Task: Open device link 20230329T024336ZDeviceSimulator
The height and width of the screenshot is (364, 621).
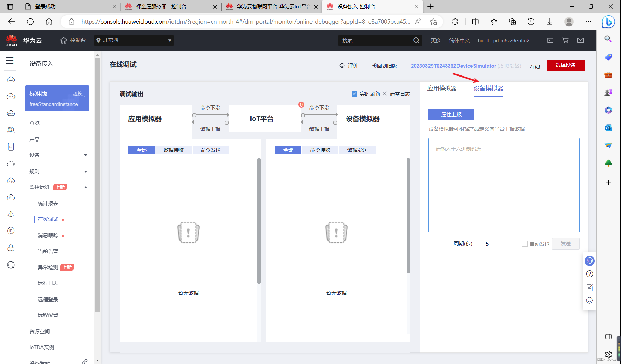Action: [453, 66]
